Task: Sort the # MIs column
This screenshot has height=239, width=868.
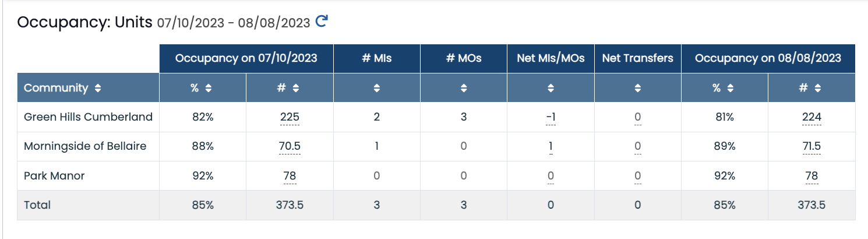Action: [377, 88]
